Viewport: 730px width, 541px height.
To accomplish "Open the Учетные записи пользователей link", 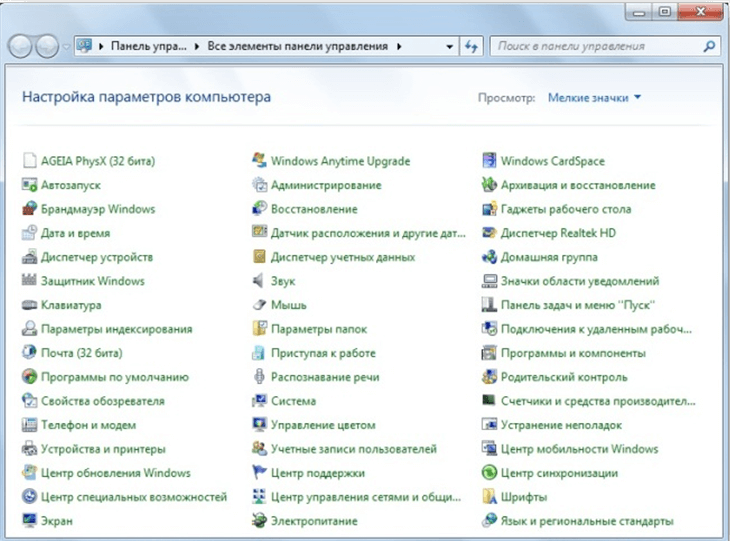I will coord(354,449).
